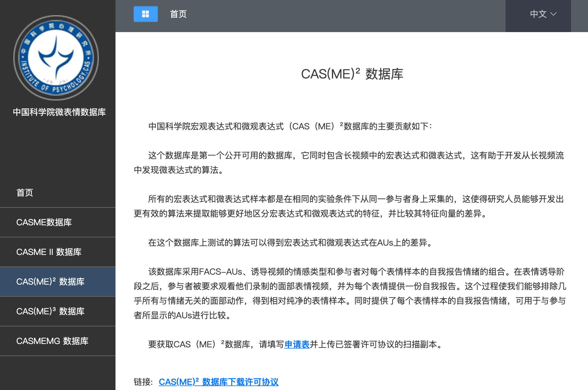Click the 首页 breadcrumb in top bar
This screenshot has width=588, height=390.
click(178, 14)
